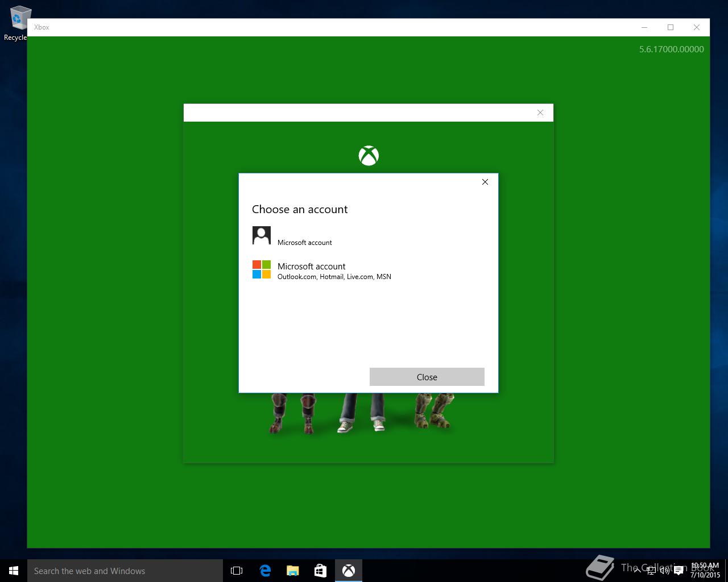Click the volume icon in system tray

tap(665, 571)
